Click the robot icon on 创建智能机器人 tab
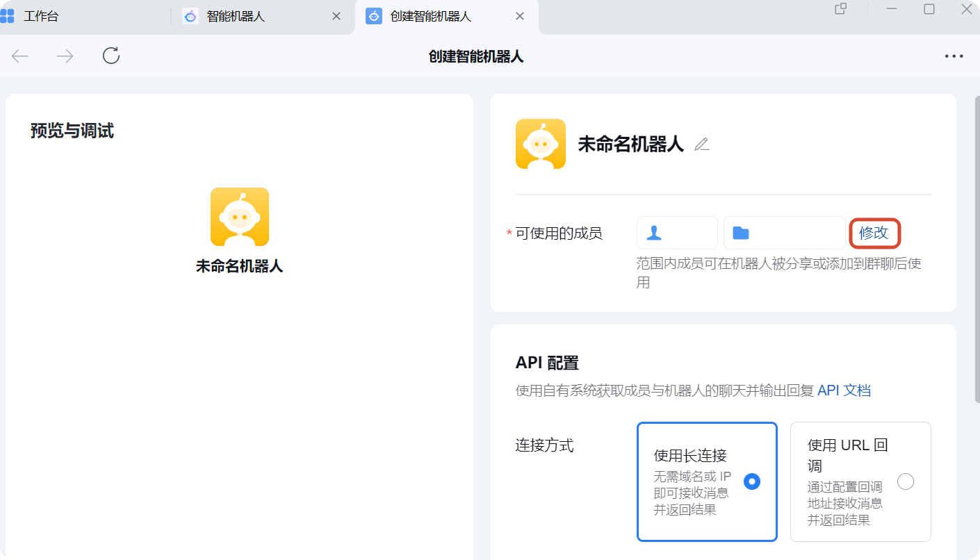Screen dimensions: 980x560 [374, 16]
